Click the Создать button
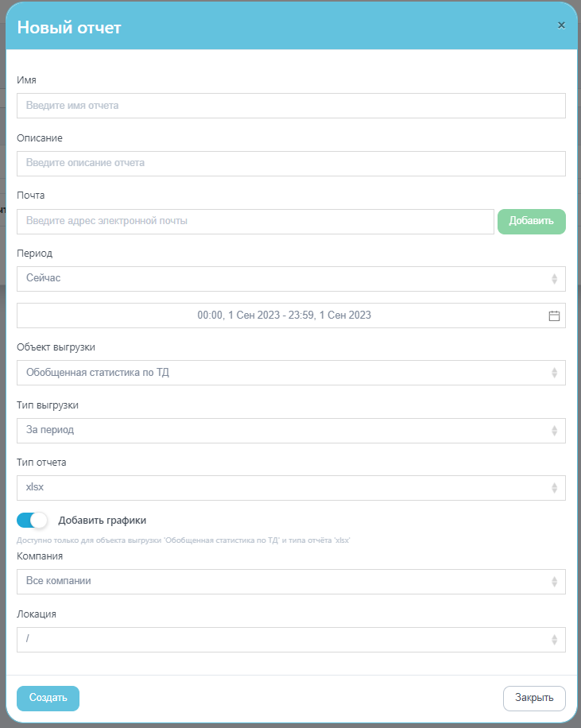Screen dimensions: 581x728 48,698
